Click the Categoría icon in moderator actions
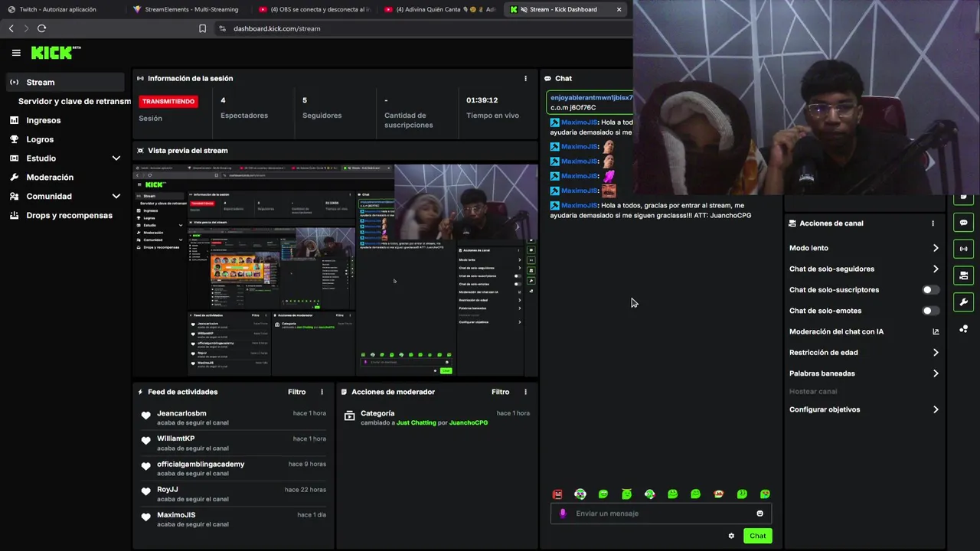The image size is (980, 551). click(x=349, y=416)
